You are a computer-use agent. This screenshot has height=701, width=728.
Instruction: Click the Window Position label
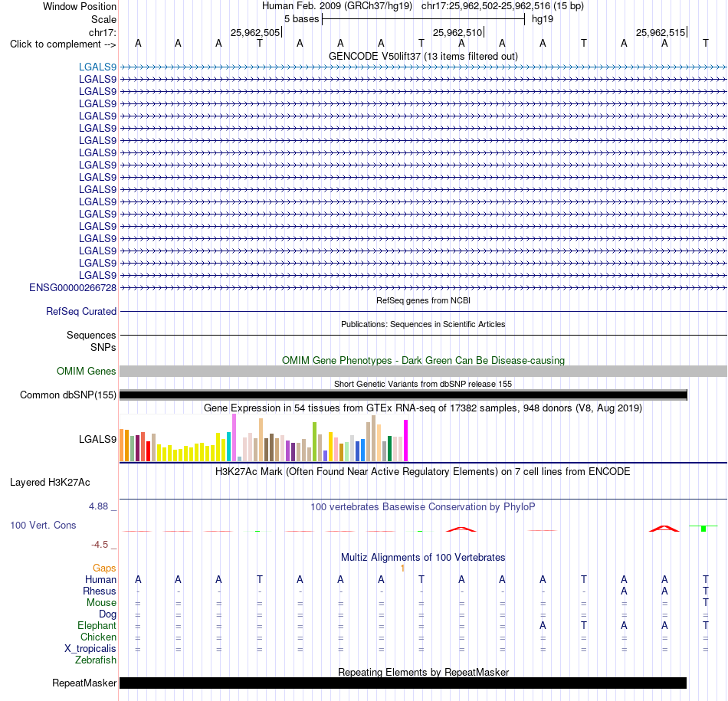(x=80, y=6)
